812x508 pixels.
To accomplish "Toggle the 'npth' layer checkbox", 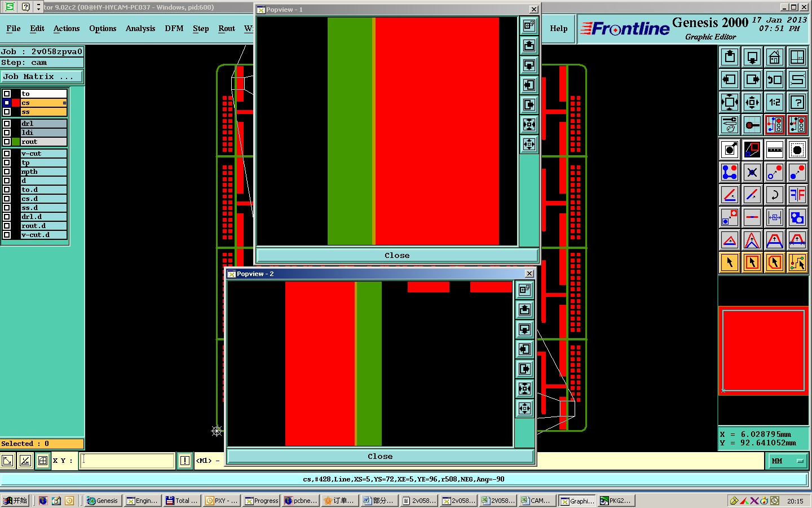I will click(x=7, y=172).
